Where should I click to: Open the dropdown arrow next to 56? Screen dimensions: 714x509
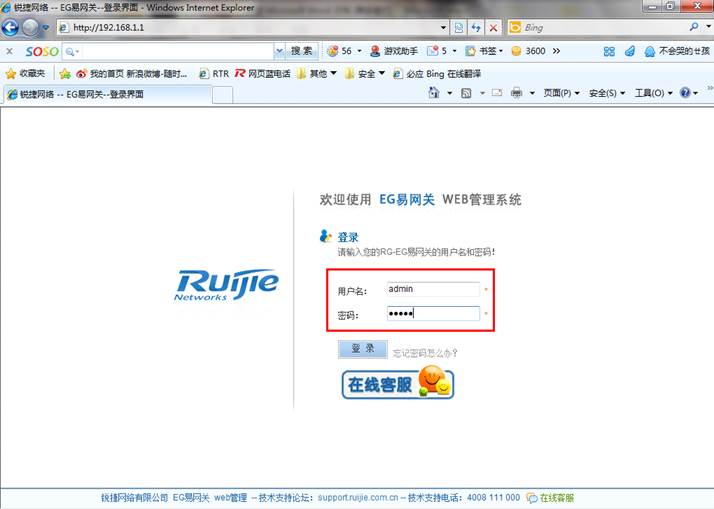(x=359, y=51)
